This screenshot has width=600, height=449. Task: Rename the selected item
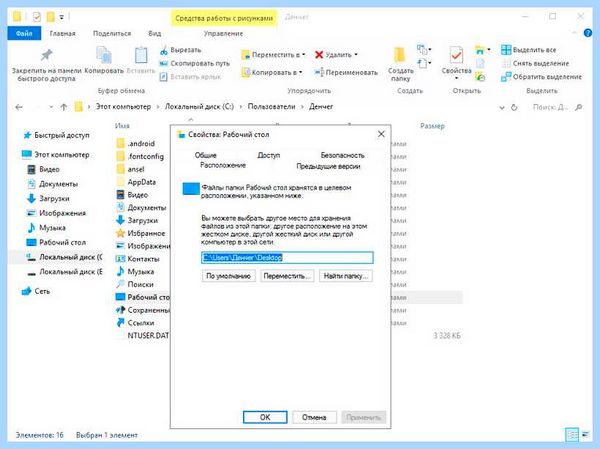346,72
